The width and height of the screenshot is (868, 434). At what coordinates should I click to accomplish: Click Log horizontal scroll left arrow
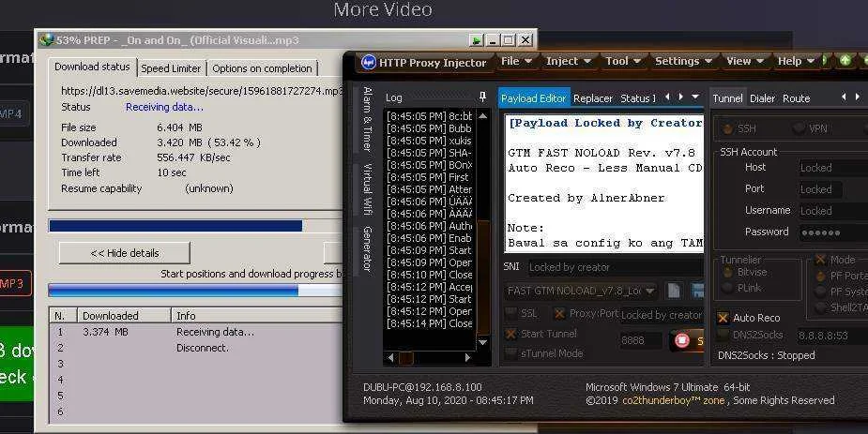point(390,358)
